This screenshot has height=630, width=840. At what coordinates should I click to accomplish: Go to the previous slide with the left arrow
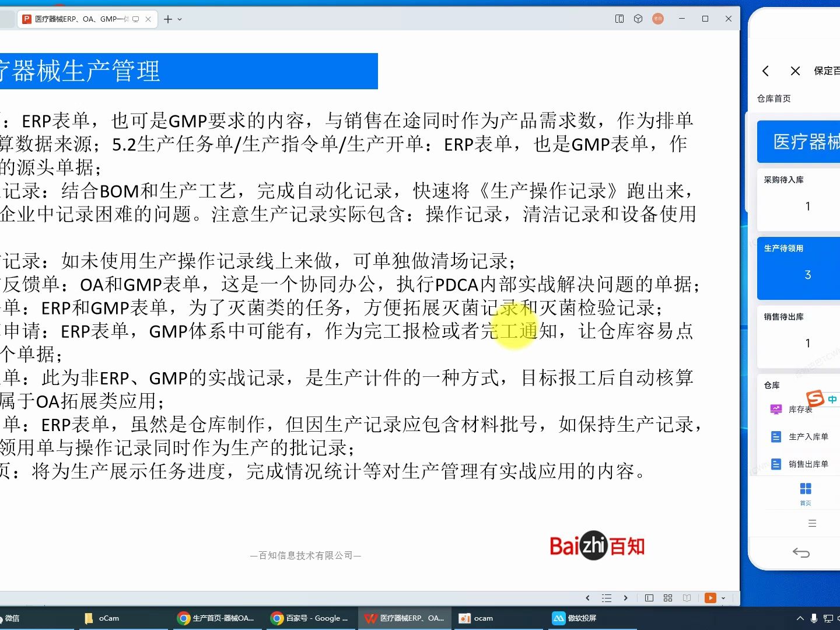pos(587,598)
